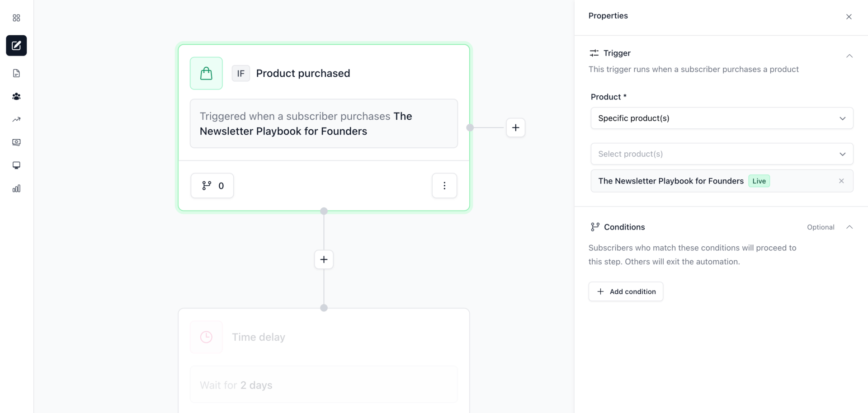
Task: Open the Product purchased three-dot menu
Action: pyautogui.click(x=444, y=186)
